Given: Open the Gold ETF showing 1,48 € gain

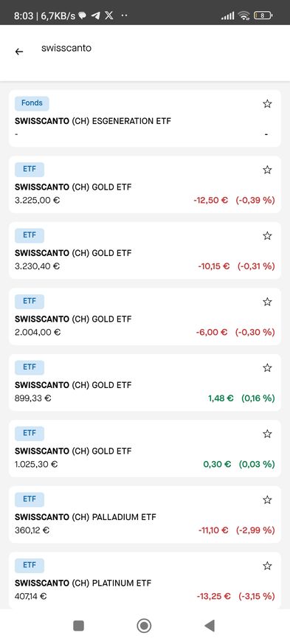Looking at the screenshot, I should [x=145, y=382].
